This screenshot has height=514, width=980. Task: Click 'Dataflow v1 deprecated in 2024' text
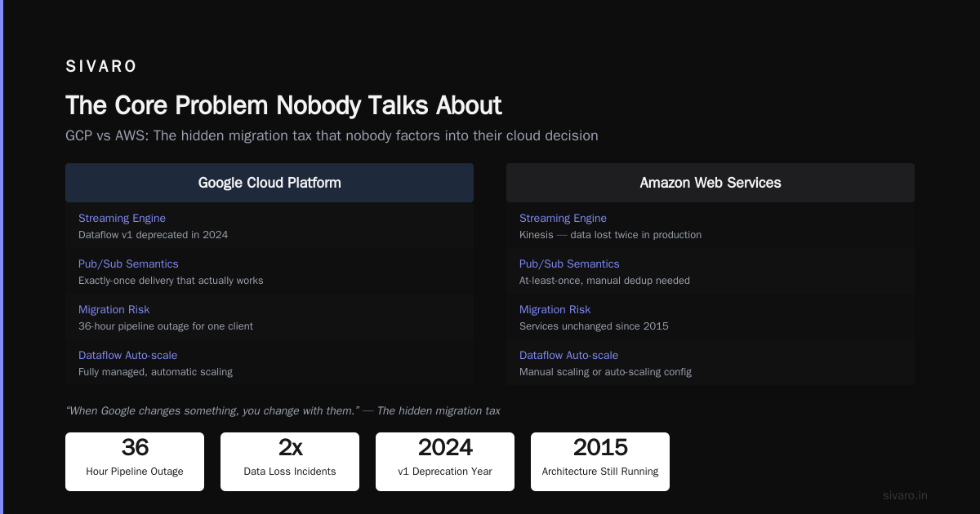(x=153, y=235)
